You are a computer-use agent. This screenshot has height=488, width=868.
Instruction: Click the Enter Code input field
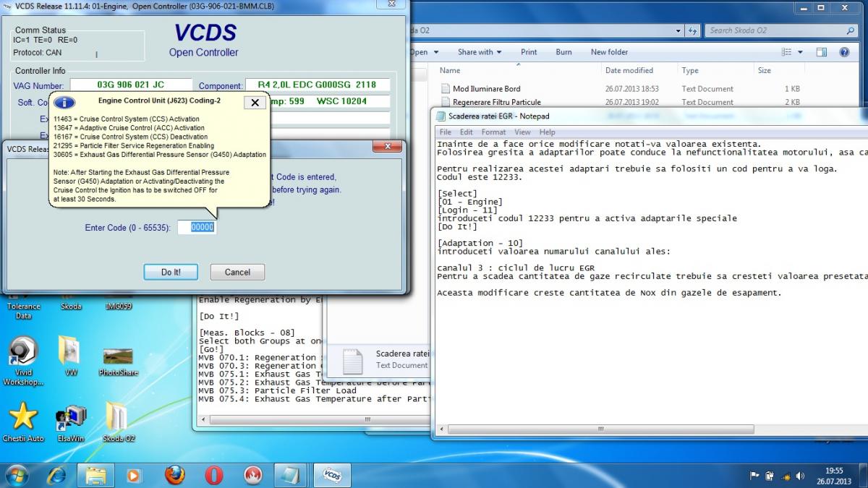point(197,227)
